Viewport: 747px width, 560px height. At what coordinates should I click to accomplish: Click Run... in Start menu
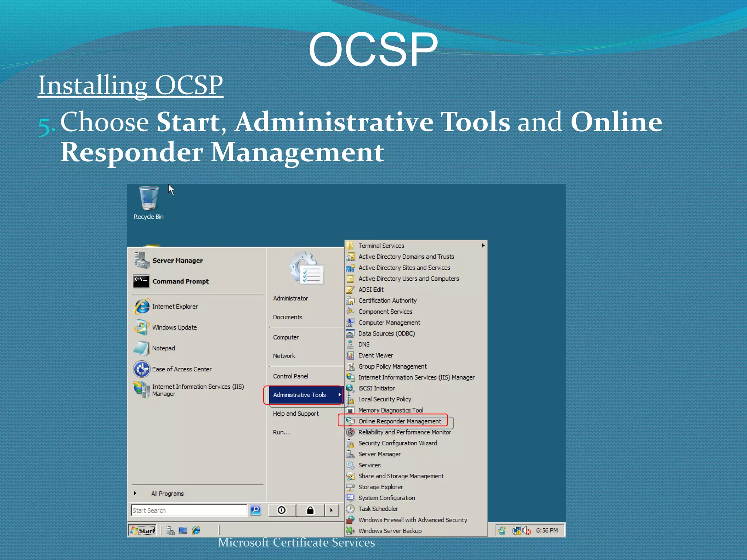coord(281,432)
